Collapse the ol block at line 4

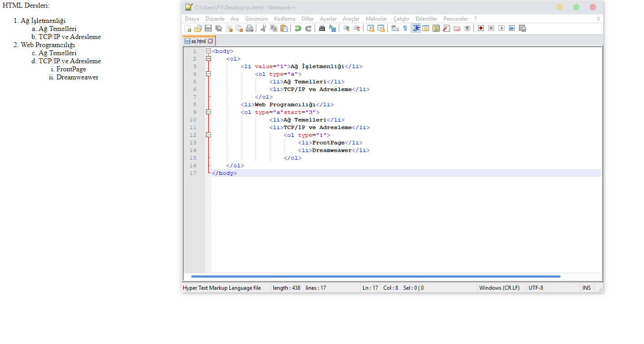[x=208, y=74]
